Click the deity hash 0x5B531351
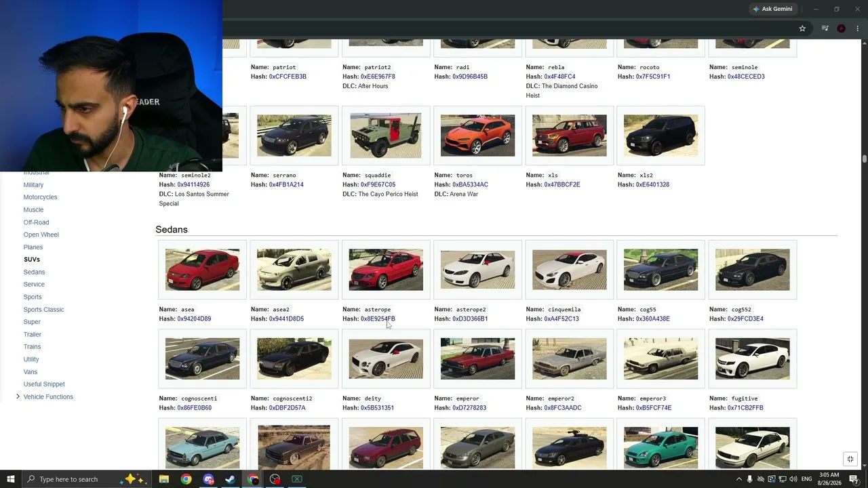The height and width of the screenshot is (488, 868). (377, 408)
